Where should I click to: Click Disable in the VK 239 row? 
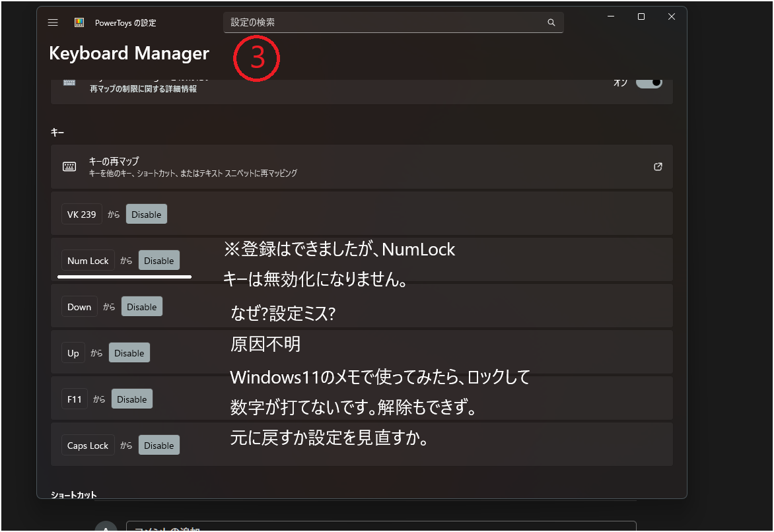pyautogui.click(x=146, y=214)
